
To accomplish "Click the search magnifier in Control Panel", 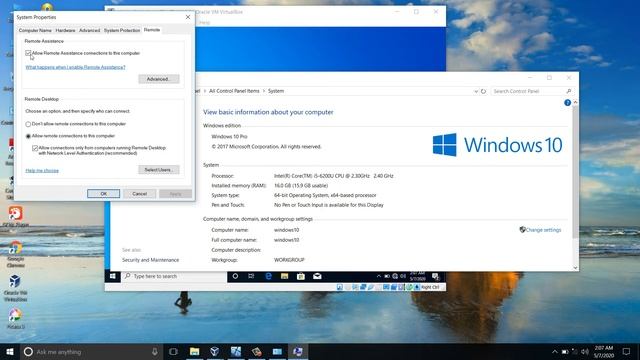I will pyautogui.click(x=569, y=91).
